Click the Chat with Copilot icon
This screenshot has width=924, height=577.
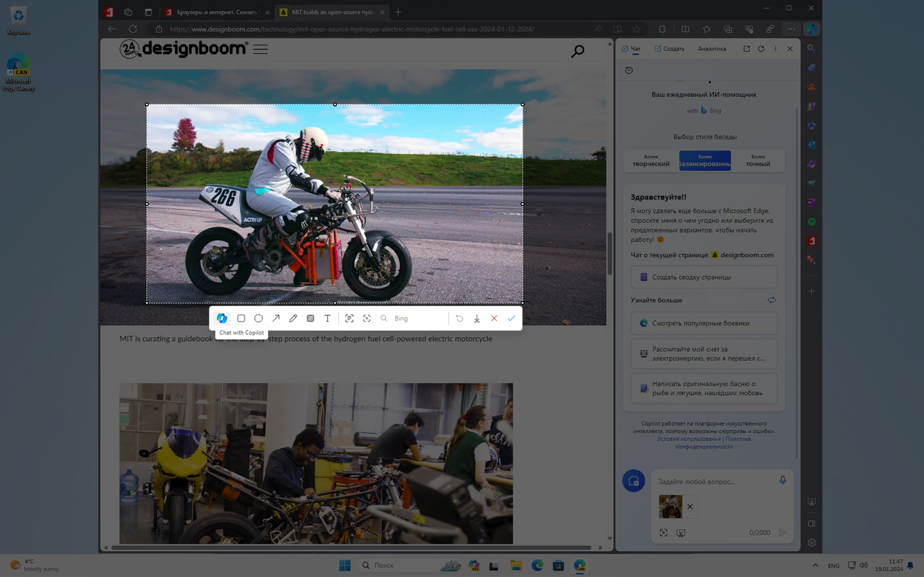click(x=222, y=318)
